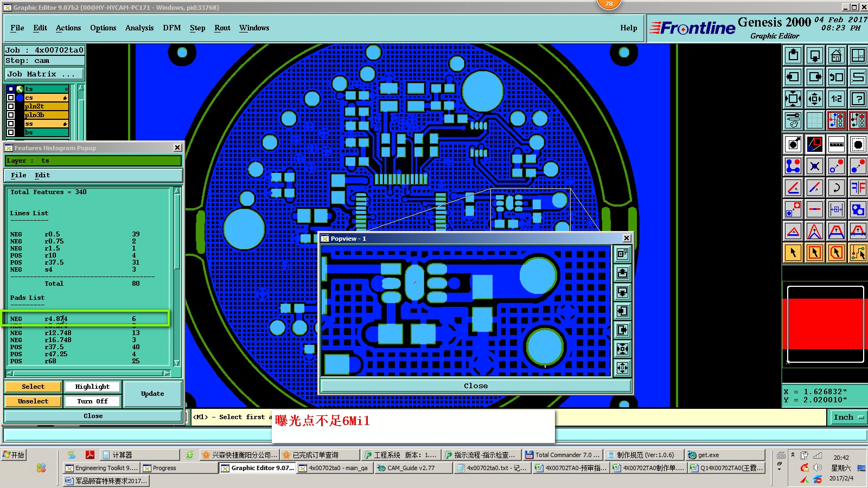Click the rotate feature circular arrow icon
Screen dimensions: 868x488
[x=837, y=188]
